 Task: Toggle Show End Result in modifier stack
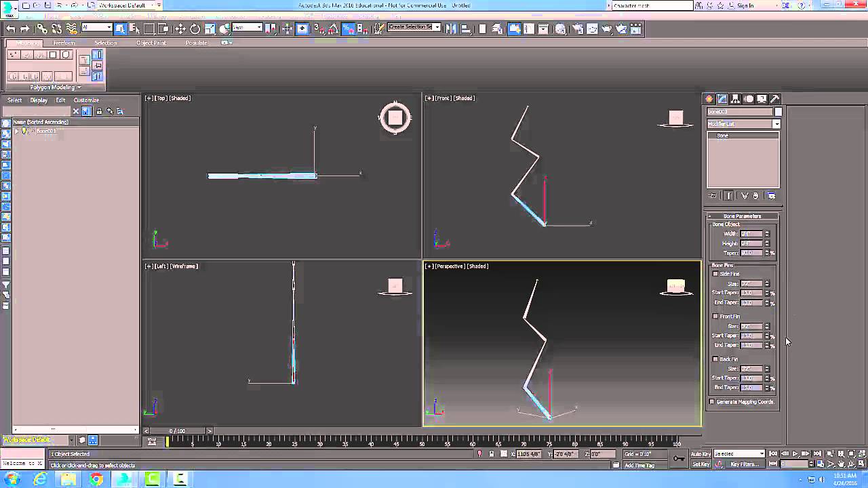click(728, 196)
